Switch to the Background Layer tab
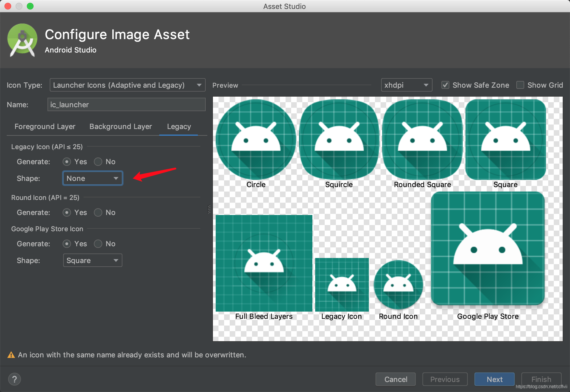Screen dimensions: 570x392 pos(121,126)
